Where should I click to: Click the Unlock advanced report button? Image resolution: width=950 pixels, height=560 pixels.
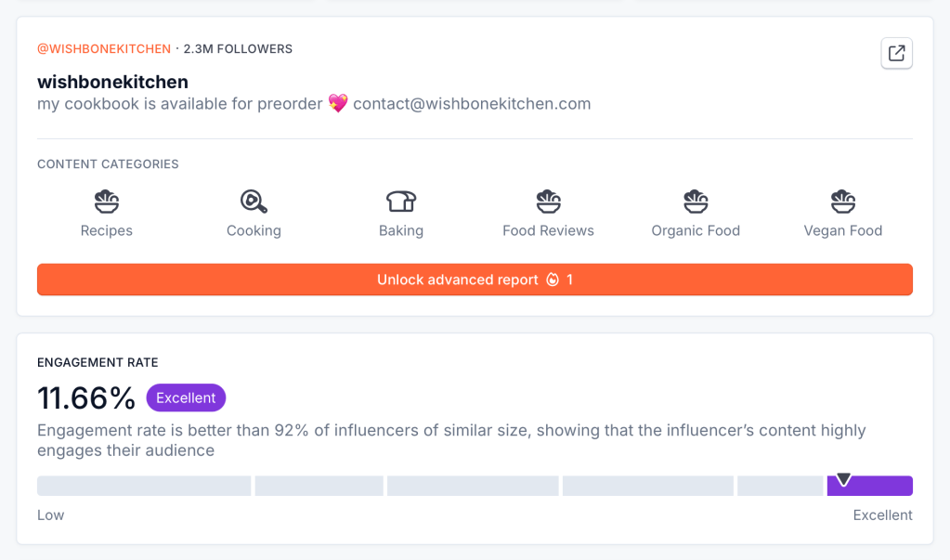point(457,280)
